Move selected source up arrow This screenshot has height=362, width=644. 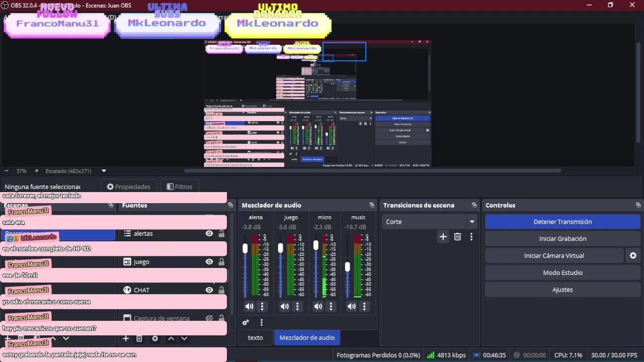coord(171,338)
